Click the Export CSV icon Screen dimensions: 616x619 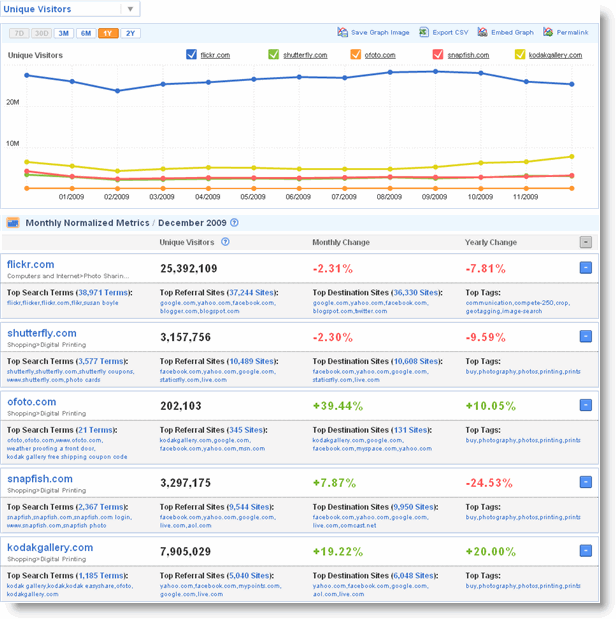point(424,32)
